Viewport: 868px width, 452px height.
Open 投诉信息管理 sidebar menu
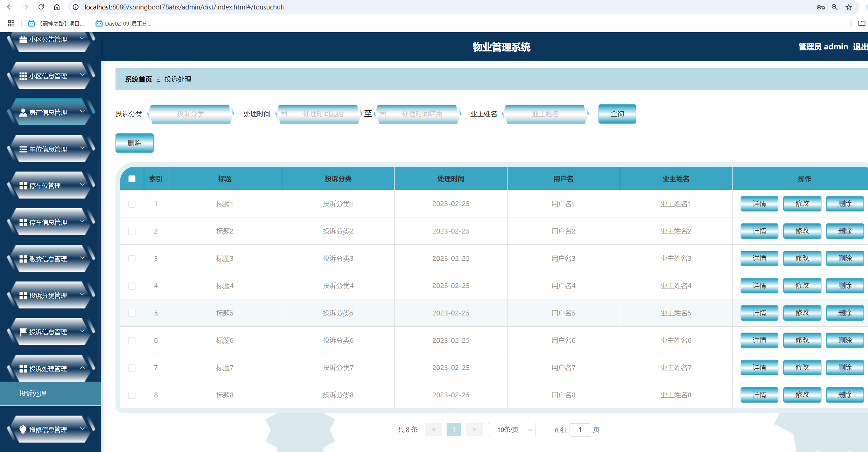coord(51,332)
